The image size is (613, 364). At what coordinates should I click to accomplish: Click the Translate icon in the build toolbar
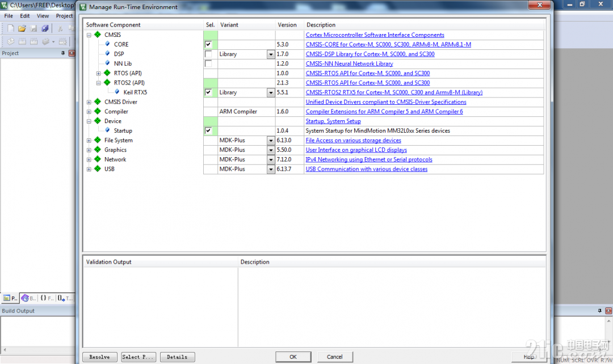click(x=11, y=41)
